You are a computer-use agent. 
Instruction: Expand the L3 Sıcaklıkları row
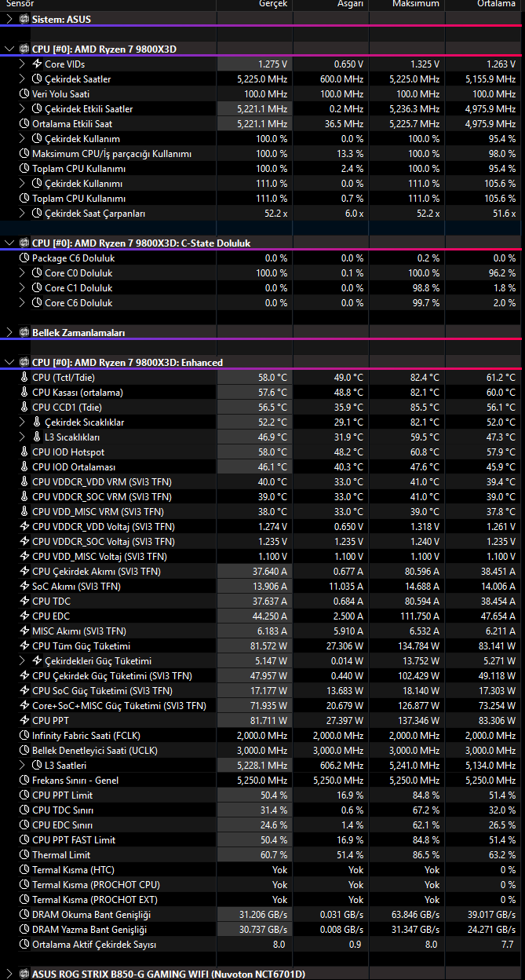tap(23, 437)
